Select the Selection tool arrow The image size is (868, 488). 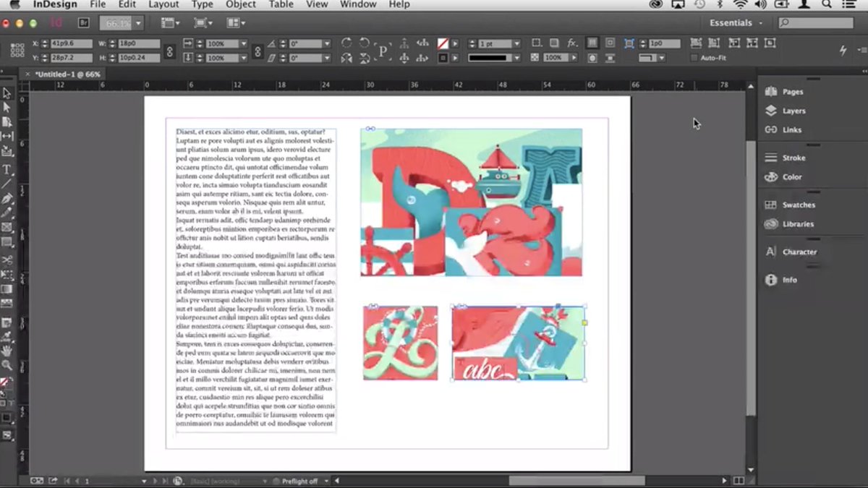tap(7, 93)
